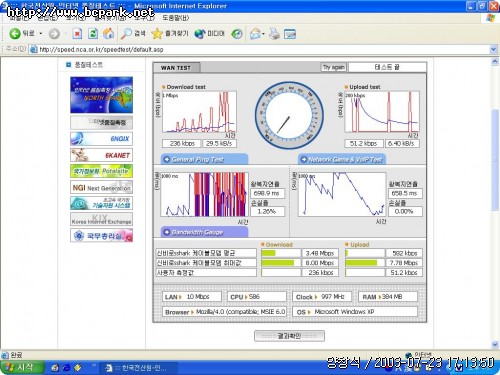The width and height of the screenshot is (500, 375).
Task: Click the Windows Start button
Action: (21, 368)
